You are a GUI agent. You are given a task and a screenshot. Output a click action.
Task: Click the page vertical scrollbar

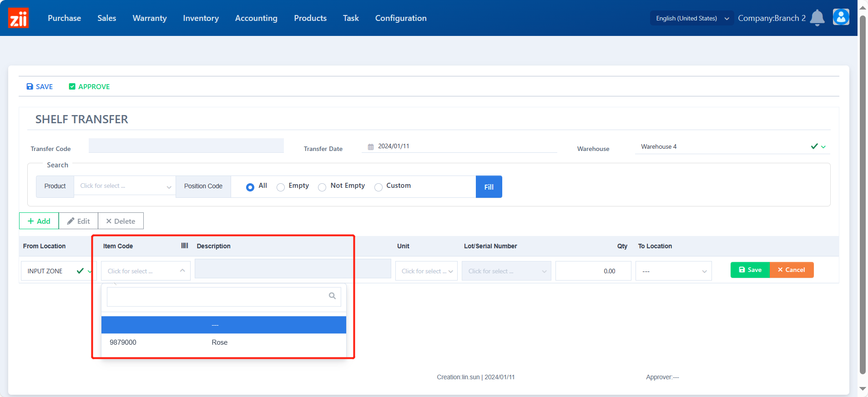pos(863,196)
